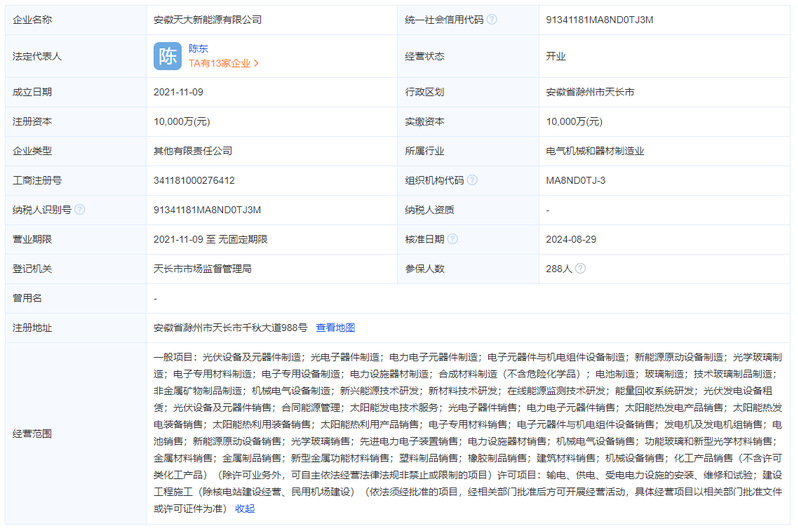Collapse business scope with 收起
The width and height of the screenshot is (798, 531).
coord(245,508)
